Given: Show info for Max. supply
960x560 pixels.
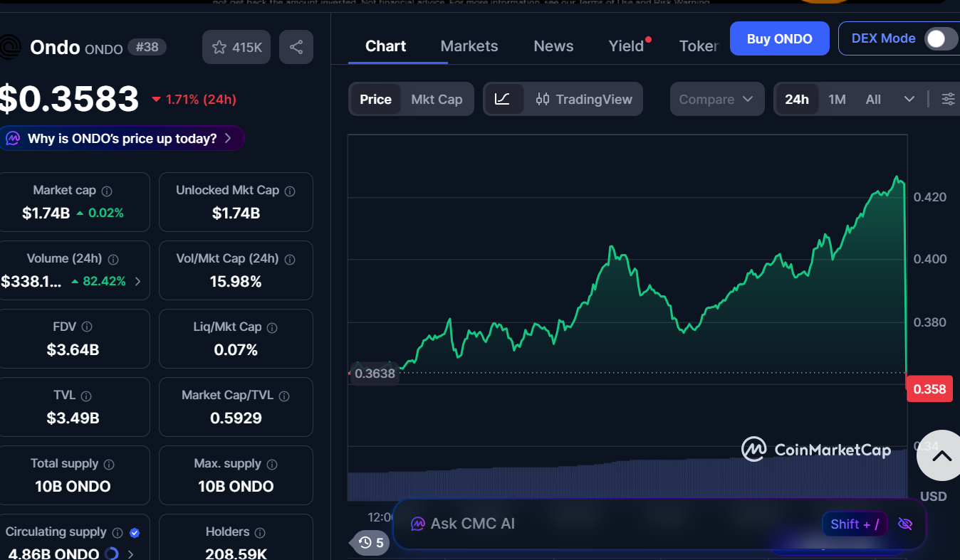Looking at the screenshot, I should pyautogui.click(x=272, y=464).
